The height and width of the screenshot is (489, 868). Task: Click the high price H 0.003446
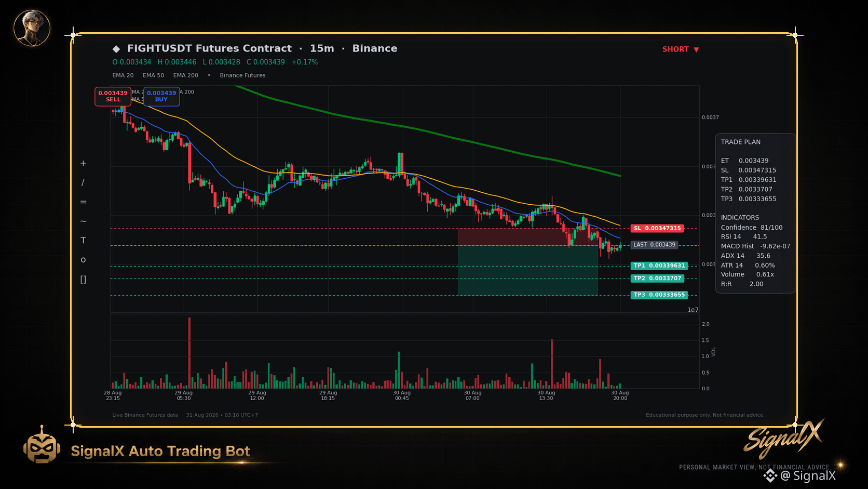point(177,62)
